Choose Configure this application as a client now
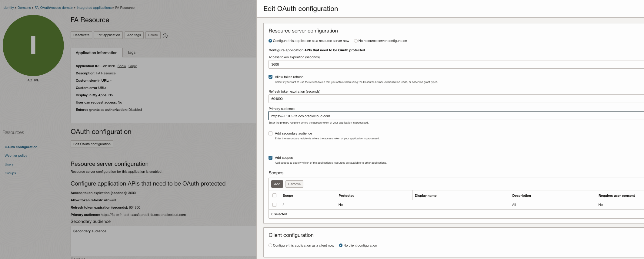 [x=270, y=245]
